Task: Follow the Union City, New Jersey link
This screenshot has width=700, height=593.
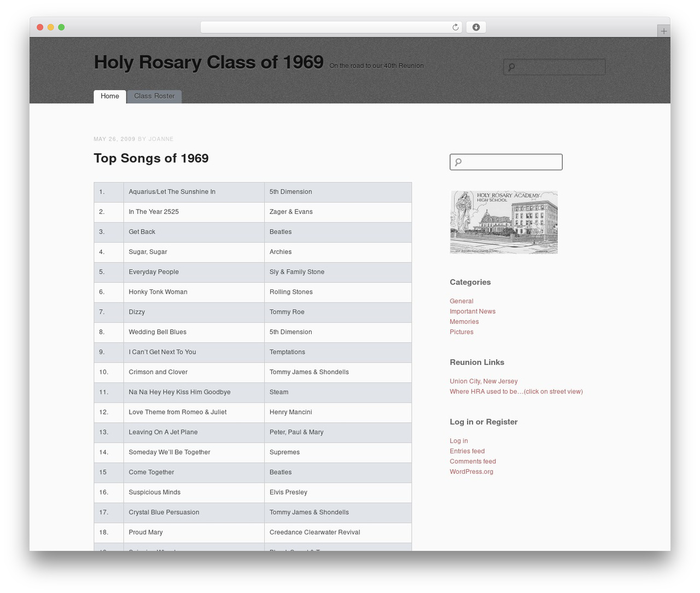Action: (x=483, y=381)
